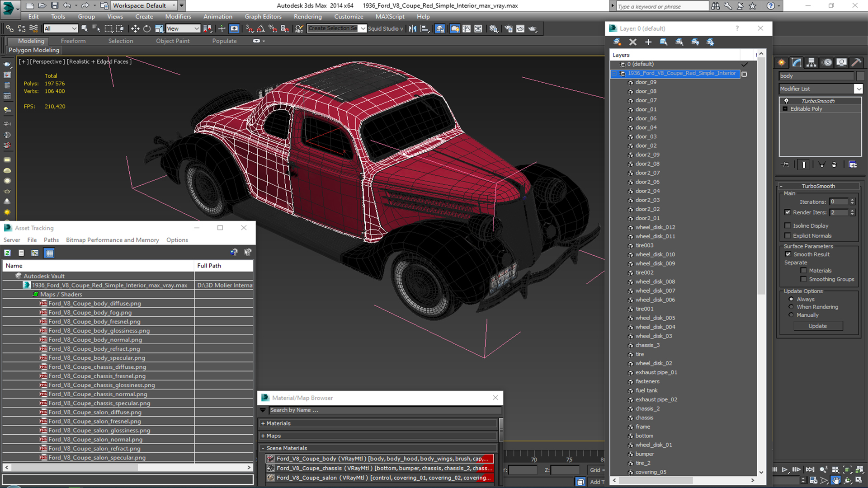Open the Graph Editors menu
The width and height of the screenshot is (868, 488).
[x=263, y=17]
